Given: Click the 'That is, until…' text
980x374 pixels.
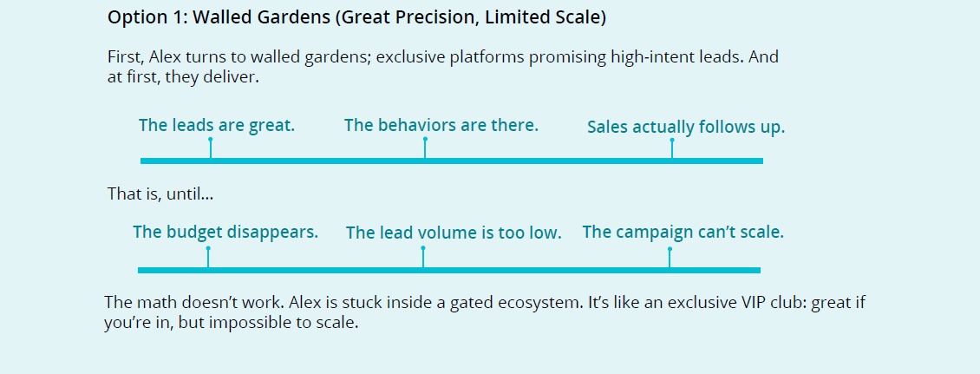Looking at the screenshot, I should [160, 194].
